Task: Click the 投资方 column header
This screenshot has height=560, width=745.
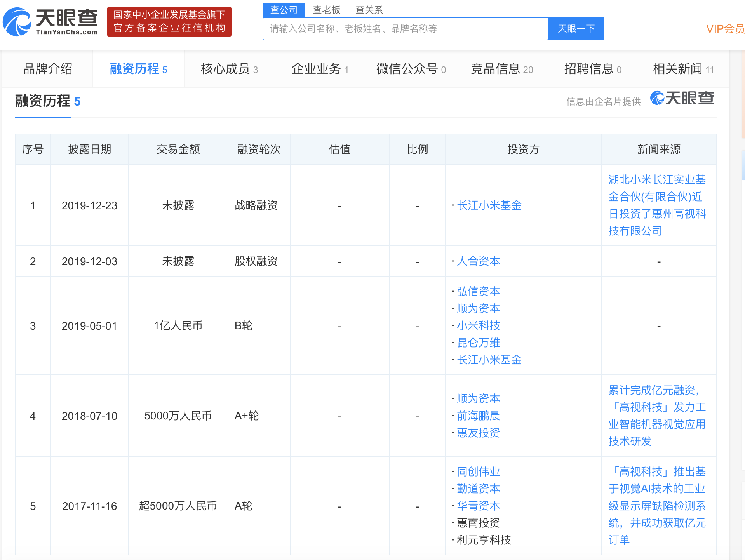Action: [x=523, y=149]
